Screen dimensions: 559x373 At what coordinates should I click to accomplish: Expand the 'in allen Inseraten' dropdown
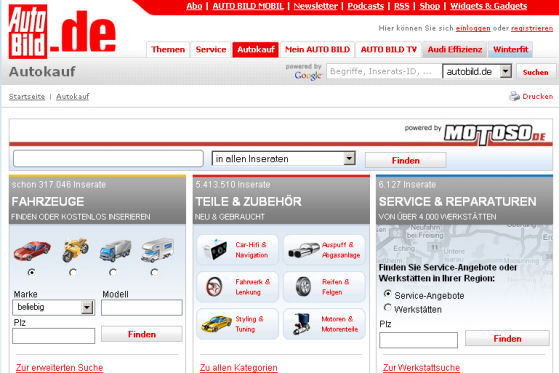pyautogui.click(x=284, y=158)
